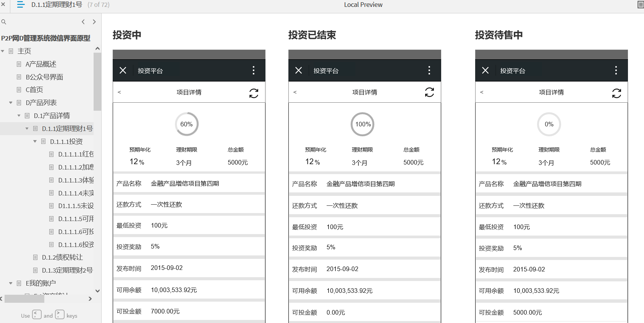The image size is (644, 323).
Task: Collapse the 主页 tree node
Action: (x=3, y=51)
